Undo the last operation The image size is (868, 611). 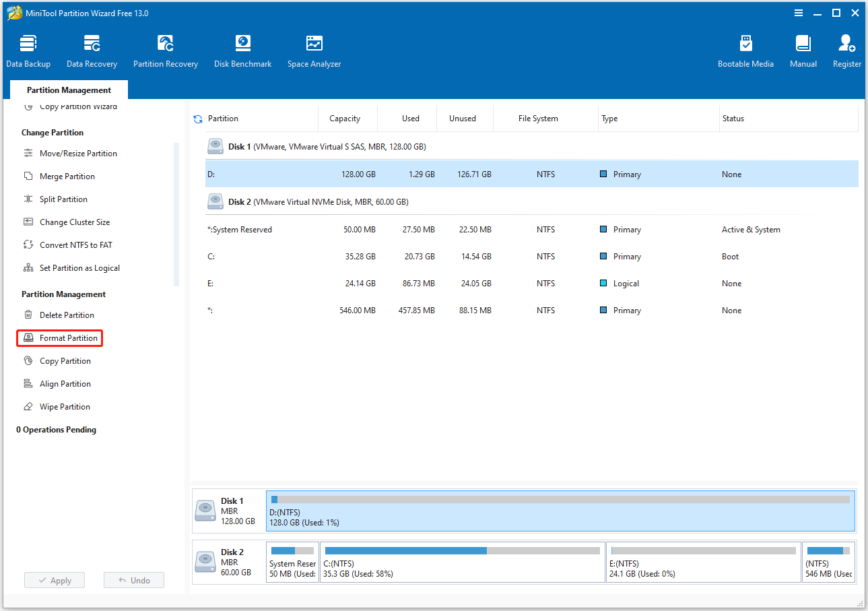coord(133,580)
